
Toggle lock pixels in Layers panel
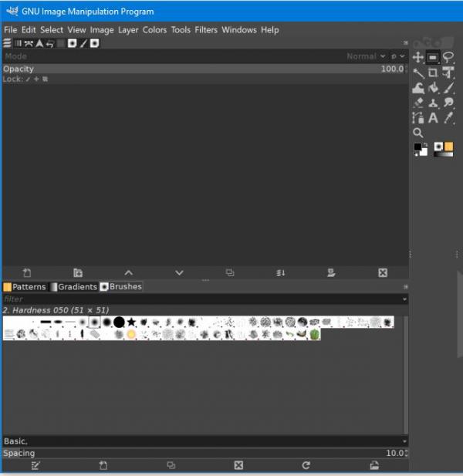point(29,79)
